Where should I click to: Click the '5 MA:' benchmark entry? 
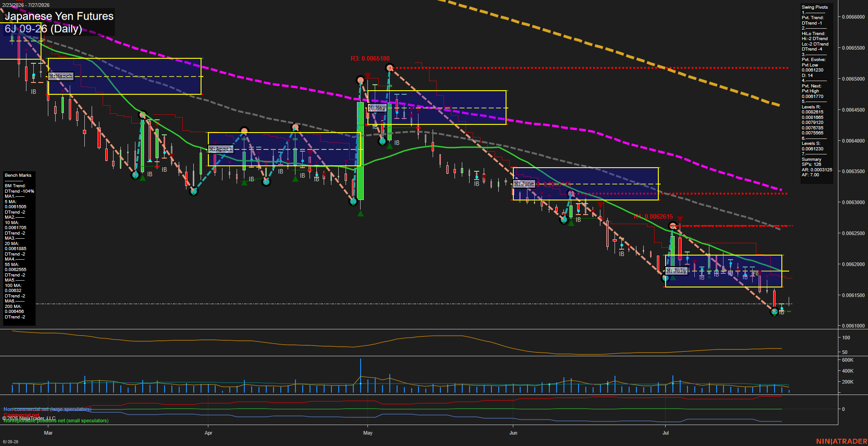pos(10,202)
